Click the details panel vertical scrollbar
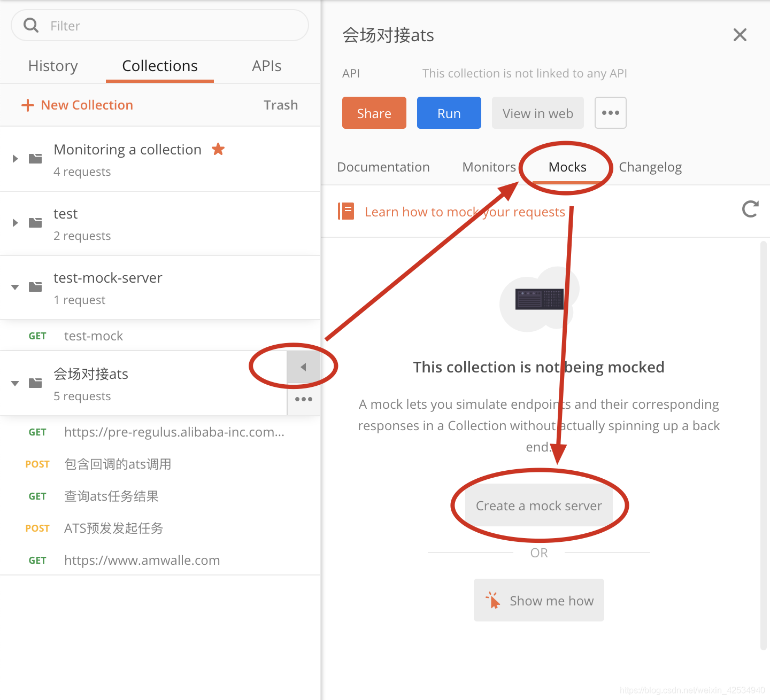 point(764,445)
